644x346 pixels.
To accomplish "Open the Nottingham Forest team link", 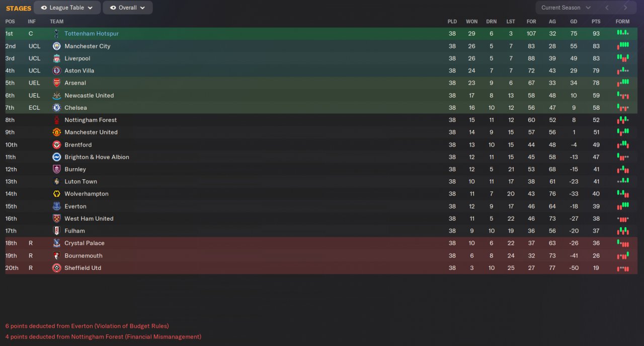I will click(x=91, y=120).
